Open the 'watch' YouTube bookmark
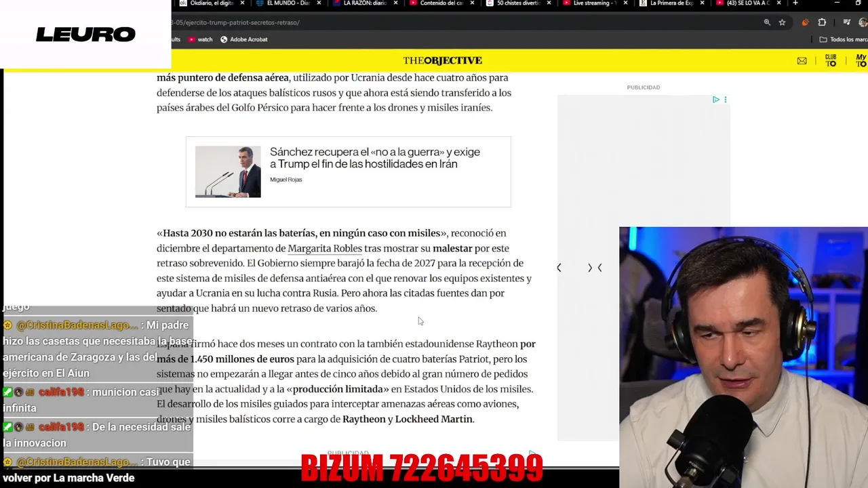 pos(200,39)
